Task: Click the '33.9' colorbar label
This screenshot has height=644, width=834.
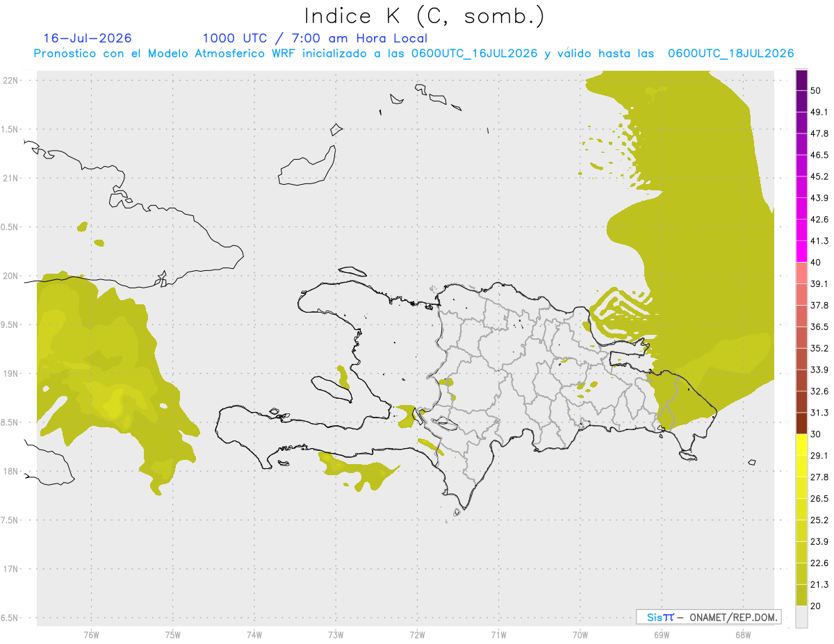Action: 819,370
